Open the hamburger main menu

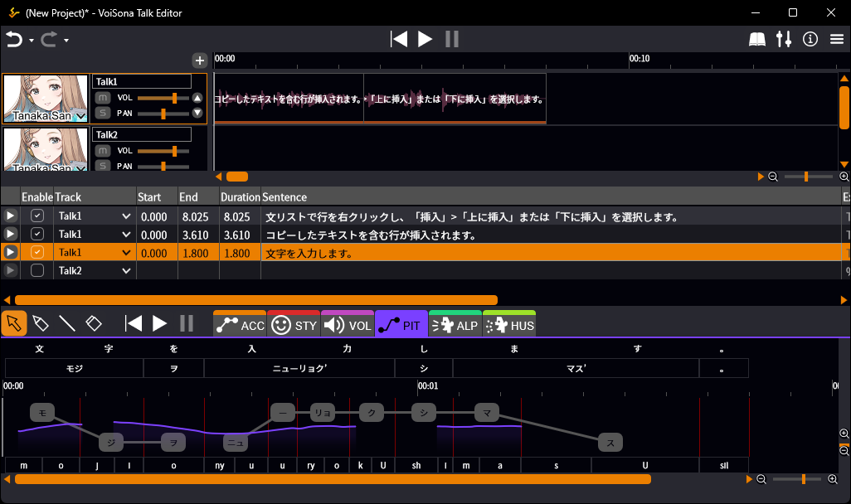coord(837,39)
